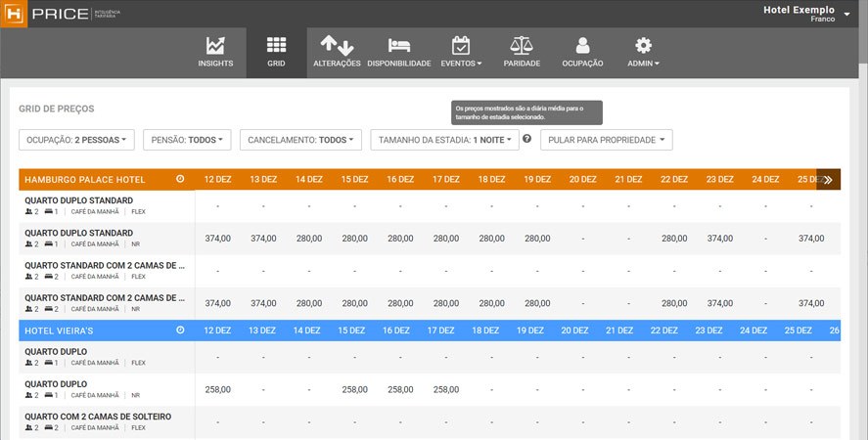
Task: Open Ocupação person icon
Action: (x=582, y=46)
